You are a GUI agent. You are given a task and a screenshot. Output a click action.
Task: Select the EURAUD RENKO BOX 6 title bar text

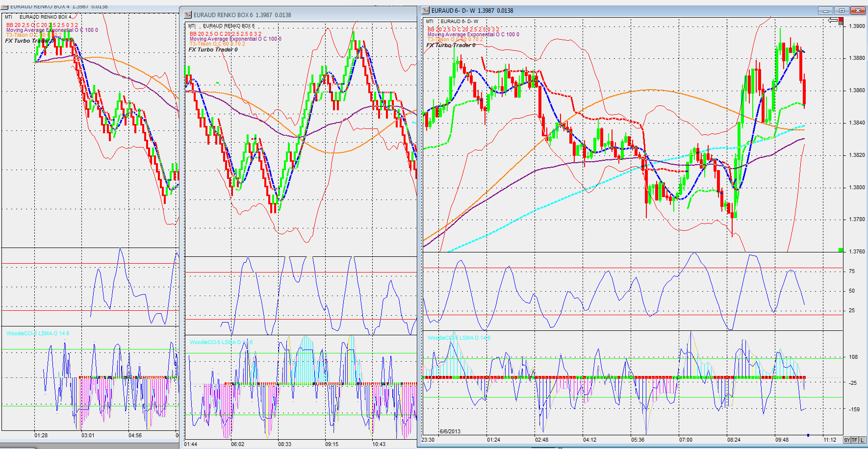pos(242,15)
